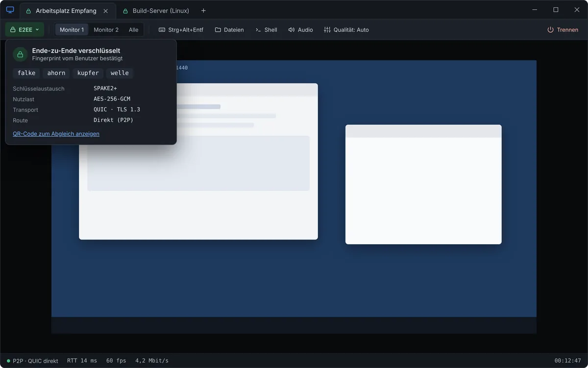Image resolution: width=588 pixels, height=368 pixels.
Task: Launch the remote Shell
Action: click(x=266, y=29)
